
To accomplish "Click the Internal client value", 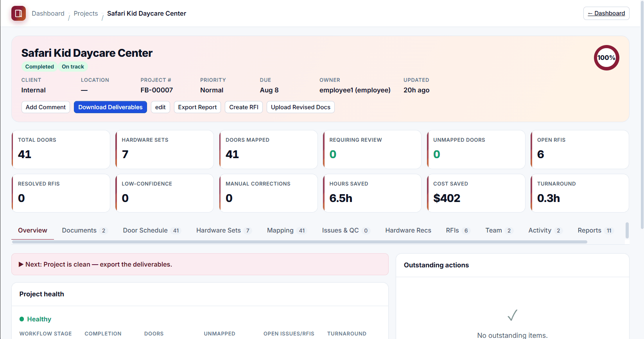I will (x=34, y=90).
